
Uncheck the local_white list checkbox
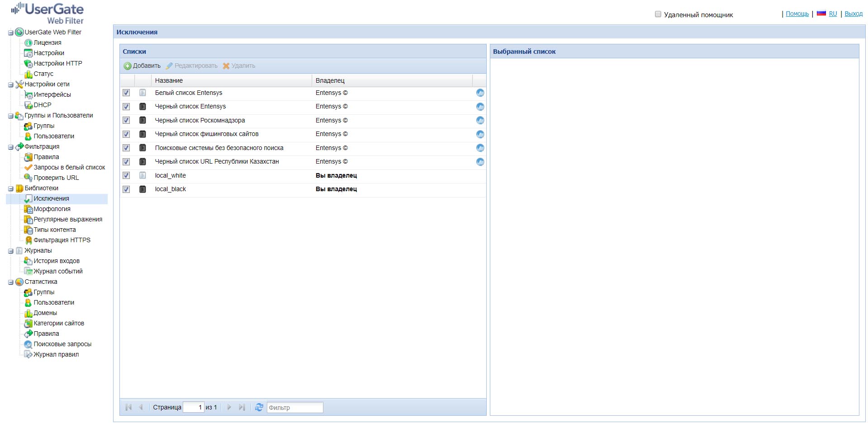[126, 175]
